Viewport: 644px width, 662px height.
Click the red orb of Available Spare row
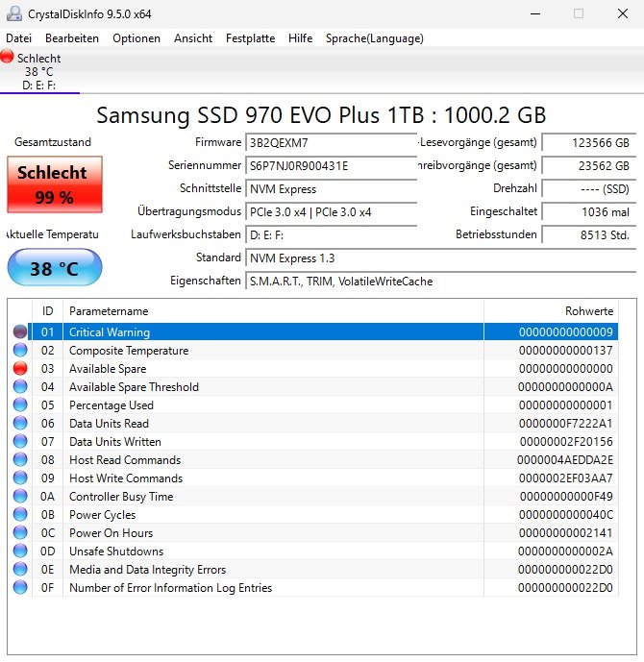click(x=20, y=368)
